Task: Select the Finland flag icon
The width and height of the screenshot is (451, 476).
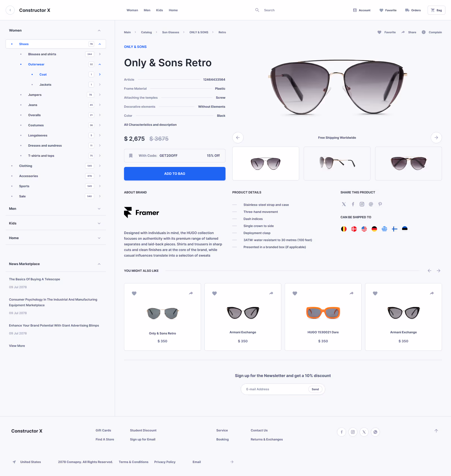Action: pos(395,229)
